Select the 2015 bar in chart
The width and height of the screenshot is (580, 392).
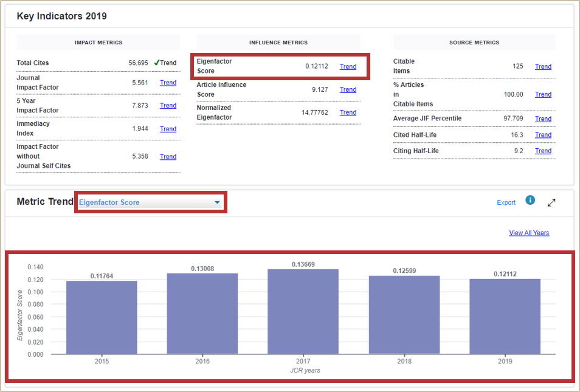[102, 317]
